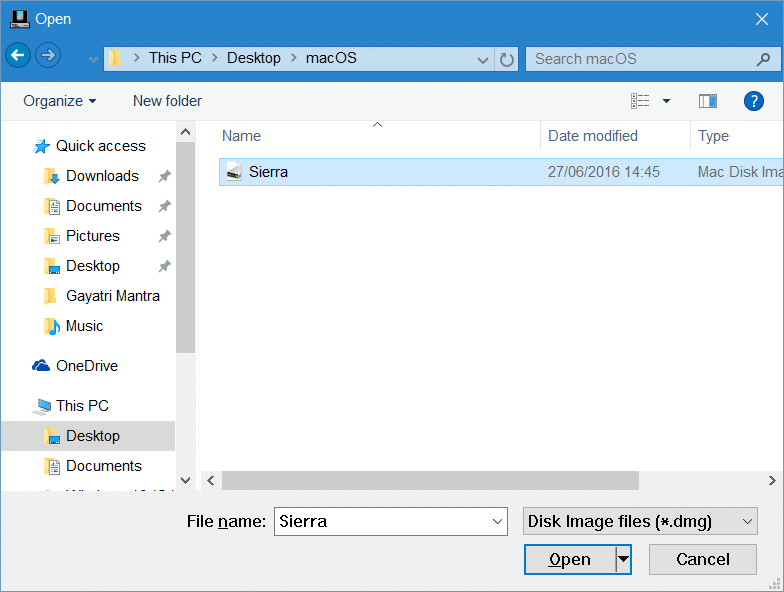Image resolution: width=784 pixels, height=592 pixels.
Task: Open Documents under This PC
Action: tap(104, 466)
